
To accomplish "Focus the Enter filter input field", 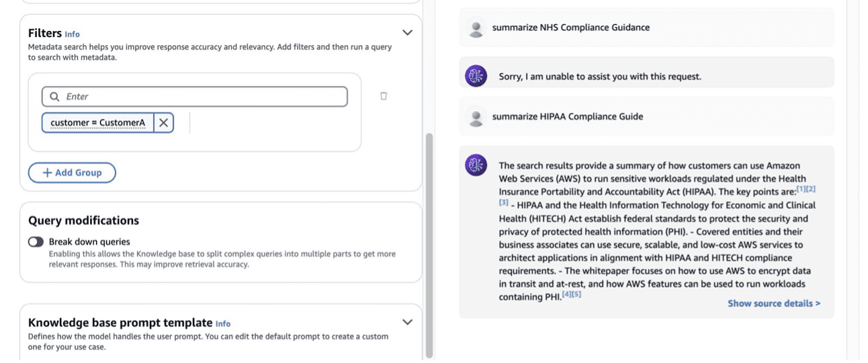I will click(202, 97).
